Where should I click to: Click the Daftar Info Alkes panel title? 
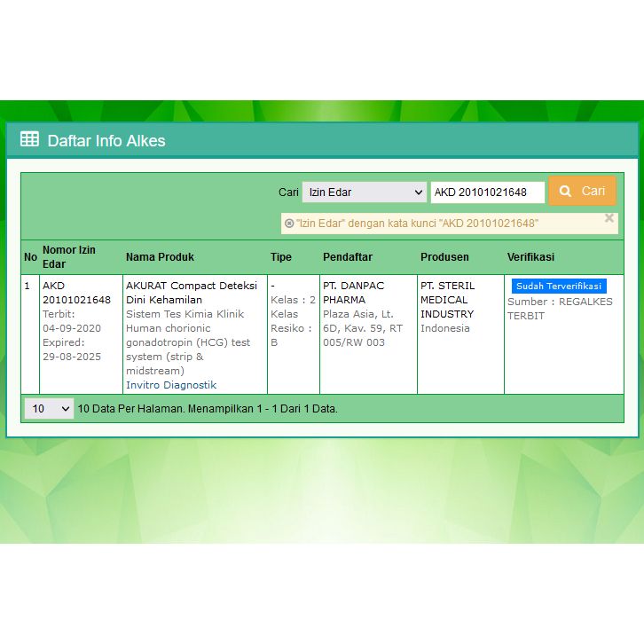coord(106,140)
